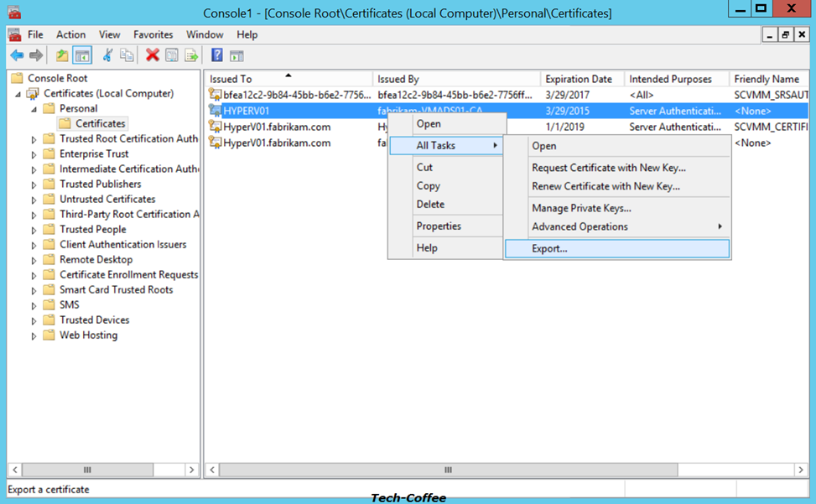The width and height of the screenshot is (816, 504).
Task: Sort by the Issued By column header
Action: 457,79
